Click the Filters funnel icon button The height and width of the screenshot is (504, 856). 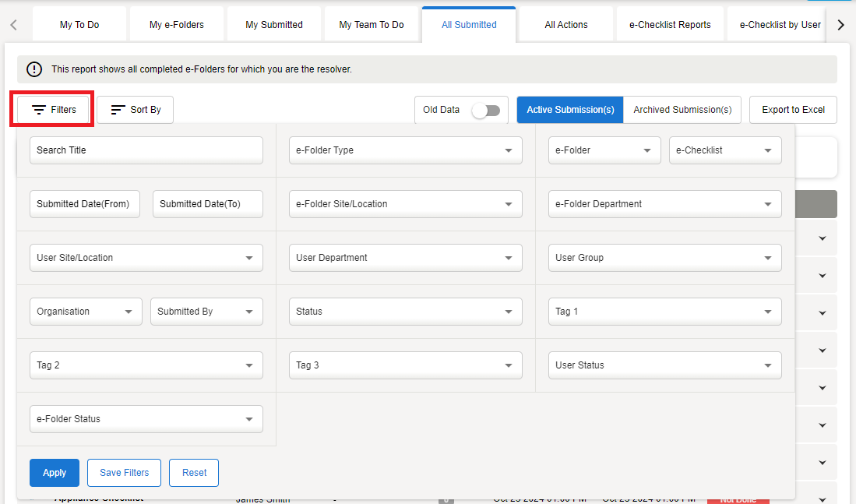(x=39, y=110)
